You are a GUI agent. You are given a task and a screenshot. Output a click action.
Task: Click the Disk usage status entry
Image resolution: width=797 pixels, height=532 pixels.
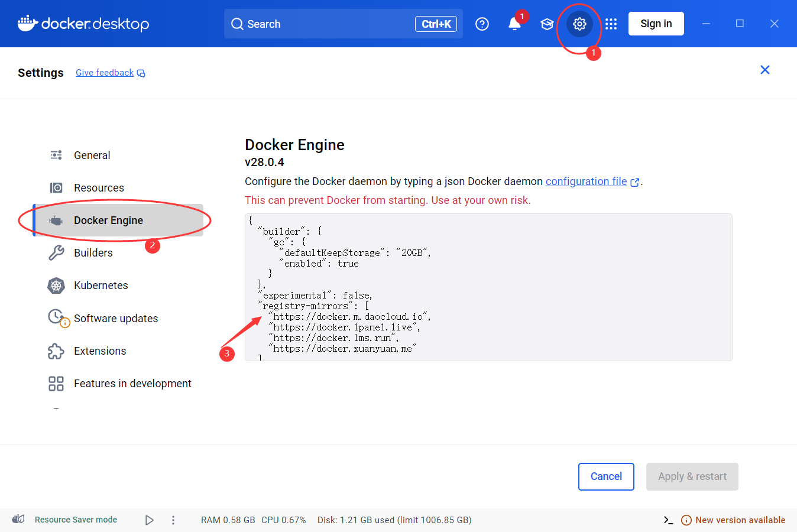(x=394, y=520)
